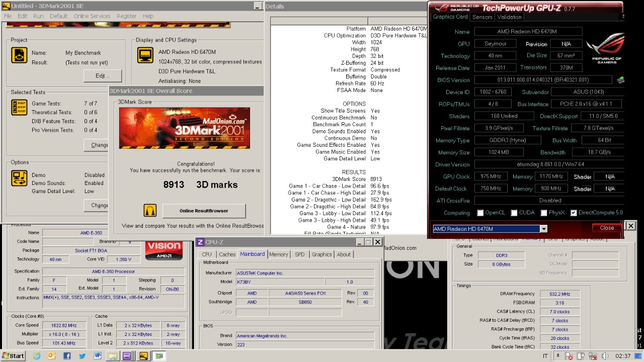644x362 pixels.
Task: Click the DRAM Frequency 532.2 MHz value
Action: [x=559, y=294]
